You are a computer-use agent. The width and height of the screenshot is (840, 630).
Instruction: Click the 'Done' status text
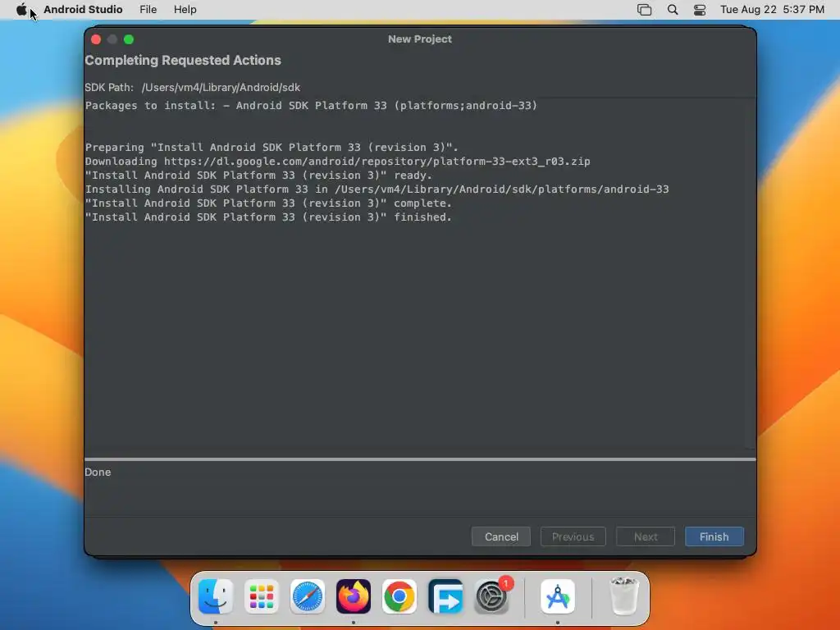pyautogui.click(x=98, y=472)
